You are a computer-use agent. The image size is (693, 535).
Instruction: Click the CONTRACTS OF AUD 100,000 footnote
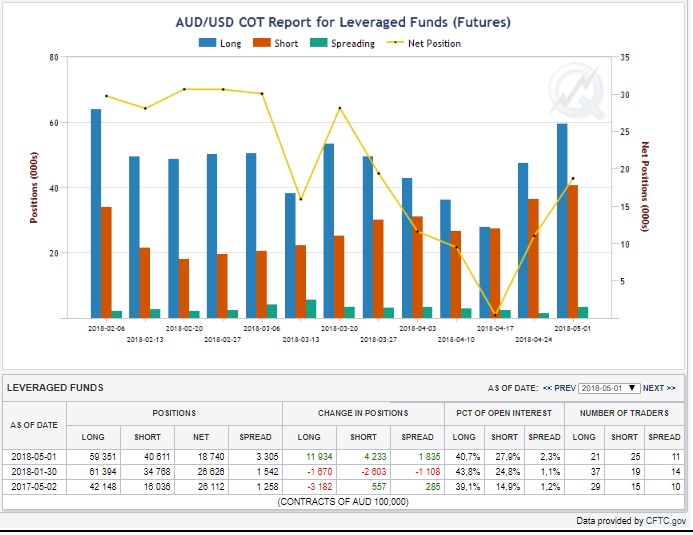(343, 502)
